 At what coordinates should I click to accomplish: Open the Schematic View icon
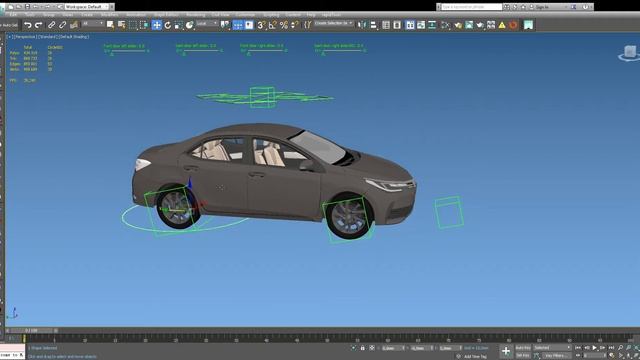pos(432,25)
